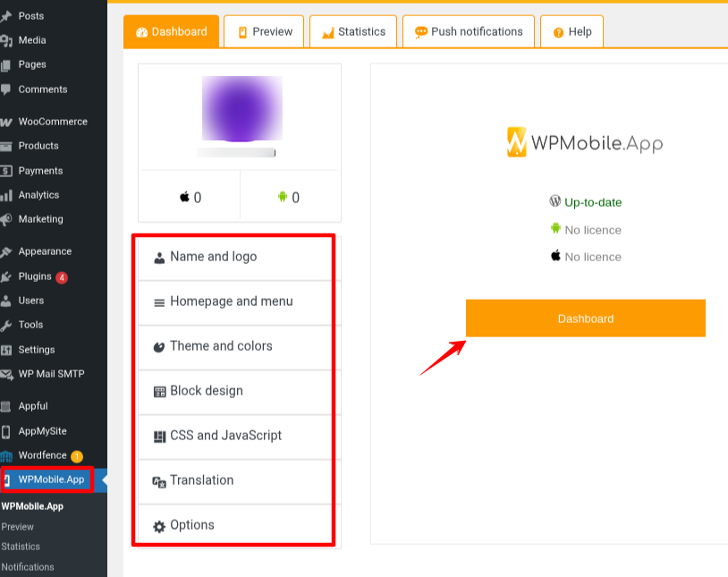Screen dimensions: 728x577
Task: Click the Apple iOS install count
Action: coord(190,198)
